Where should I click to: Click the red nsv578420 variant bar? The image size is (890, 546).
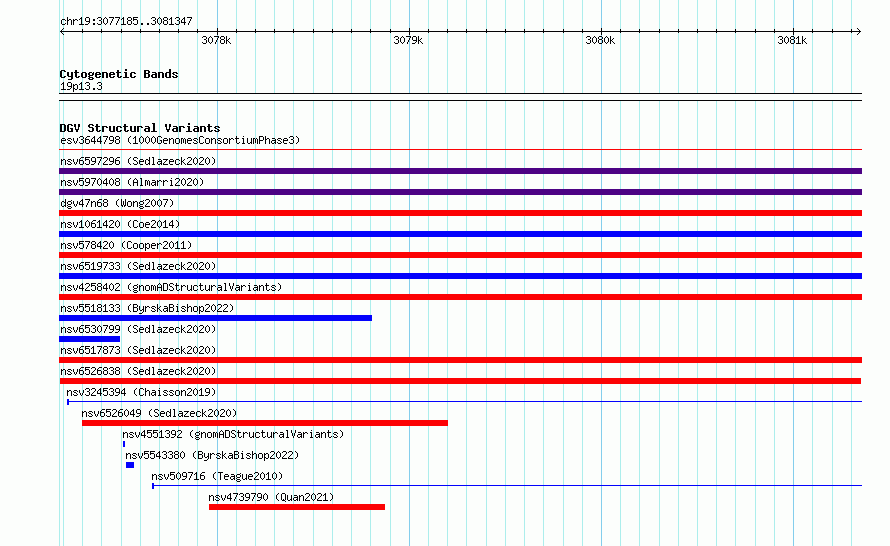[x=460, y=255]
